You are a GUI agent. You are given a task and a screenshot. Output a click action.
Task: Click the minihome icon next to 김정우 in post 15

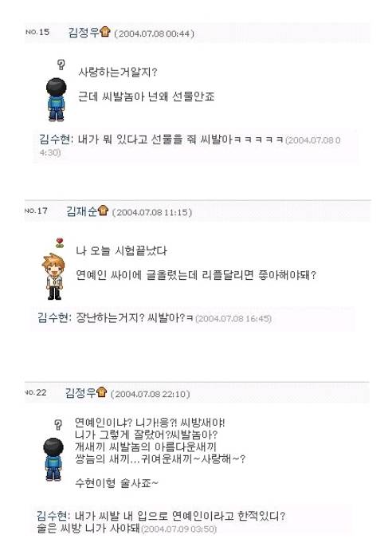[105, 32]
